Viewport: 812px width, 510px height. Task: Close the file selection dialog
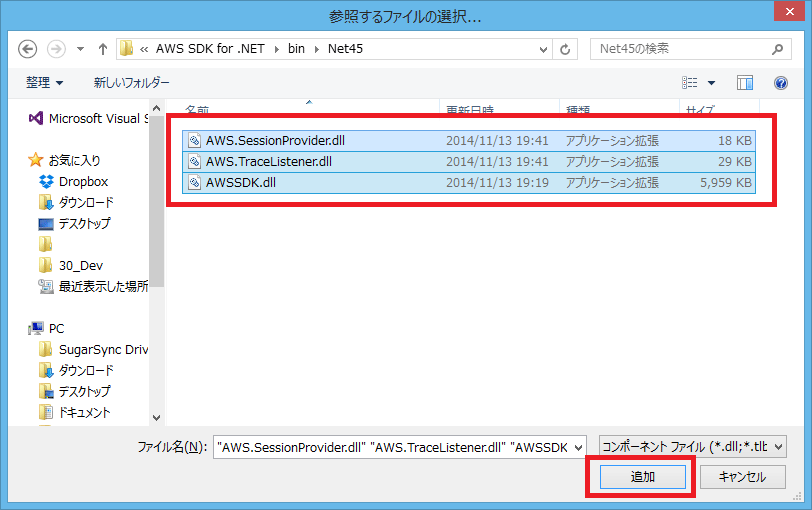789,11
